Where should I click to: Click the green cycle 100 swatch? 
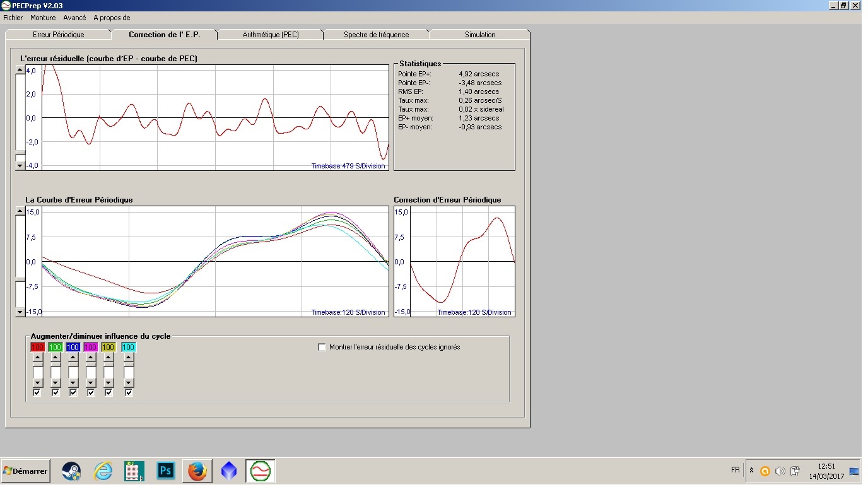pos(55,347)
